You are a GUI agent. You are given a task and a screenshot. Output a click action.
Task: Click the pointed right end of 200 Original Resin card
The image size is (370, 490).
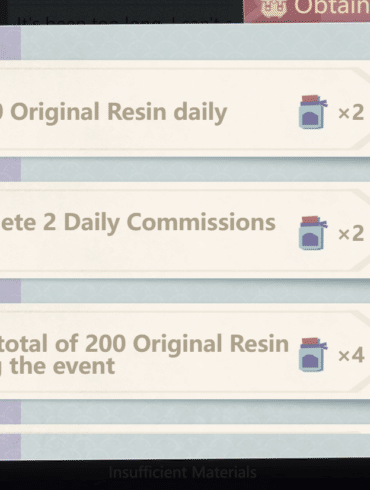(x=360, y=351)
